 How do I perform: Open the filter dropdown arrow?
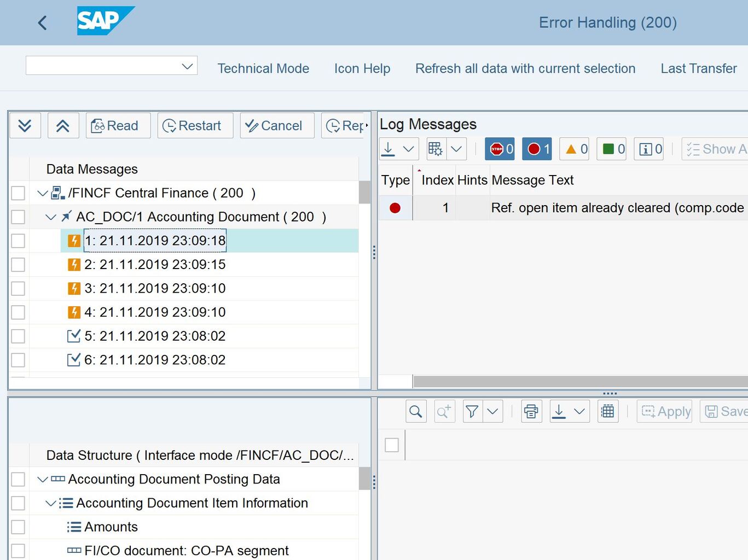(492, 411)
